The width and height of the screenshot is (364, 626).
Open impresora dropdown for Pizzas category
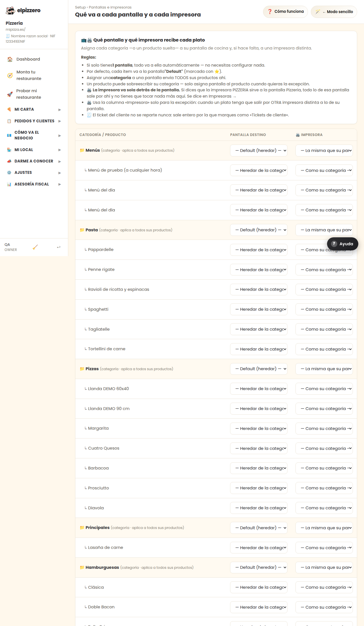[324, 369]
